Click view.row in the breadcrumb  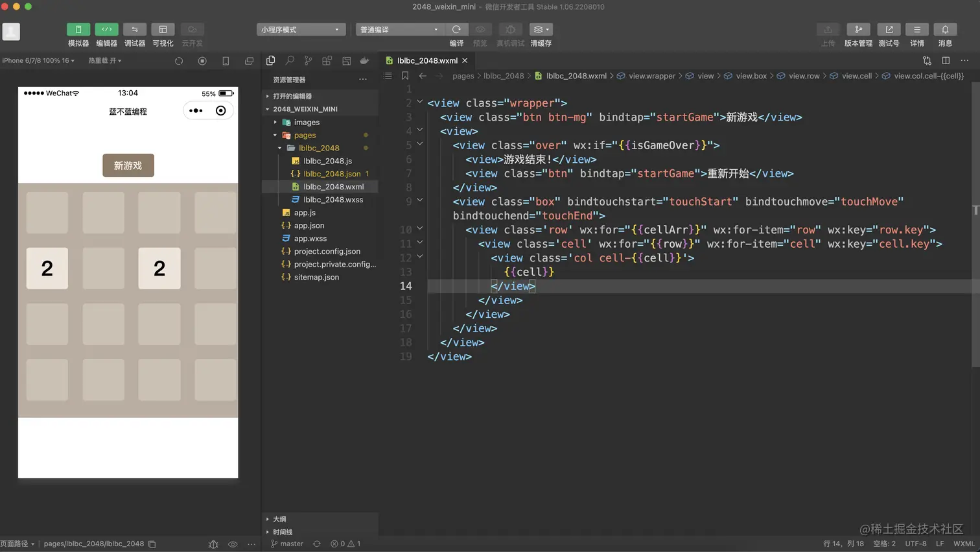(x=804, y=76)
